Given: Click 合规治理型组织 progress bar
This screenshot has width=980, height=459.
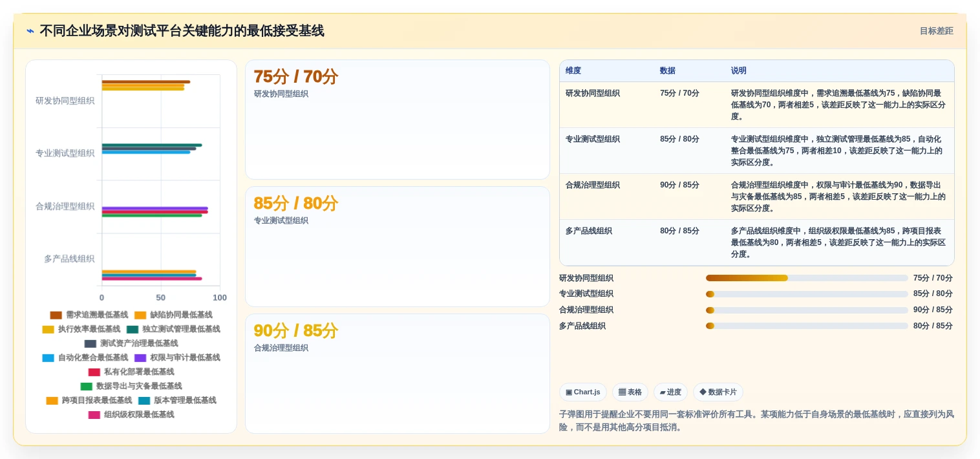Looking at the screenshot, I should tap(807, 310).
